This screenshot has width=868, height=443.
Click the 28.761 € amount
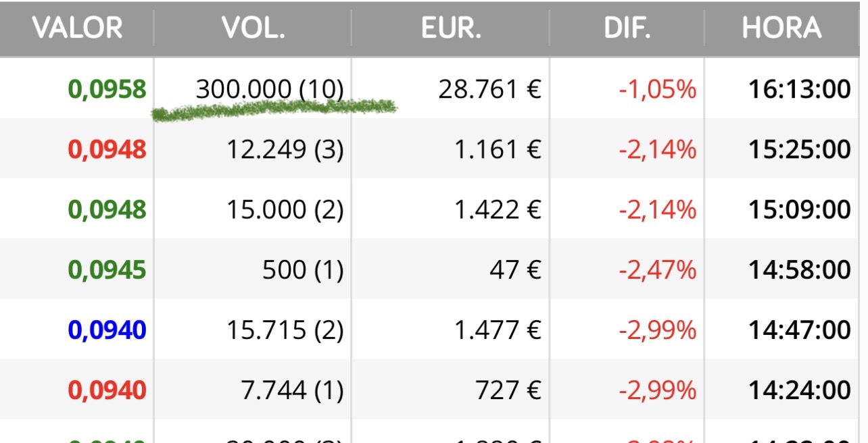[489, 89]
